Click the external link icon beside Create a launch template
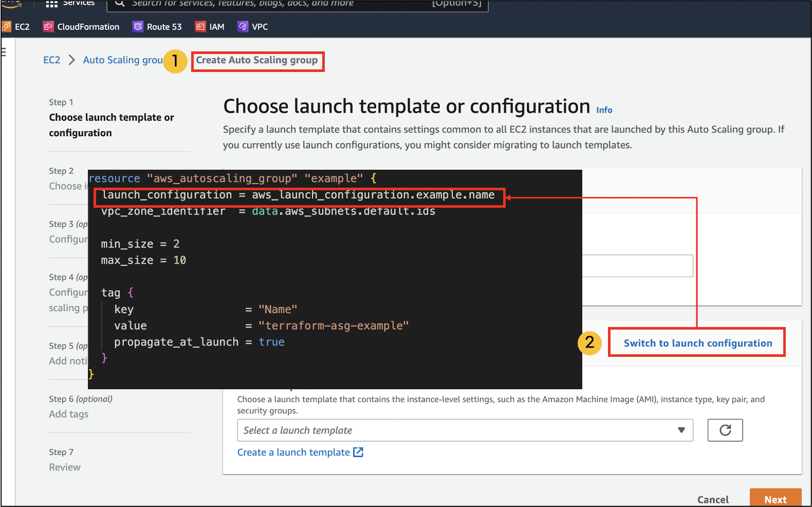This screenshot has height=507, width=812. click(x=358, y=452)
